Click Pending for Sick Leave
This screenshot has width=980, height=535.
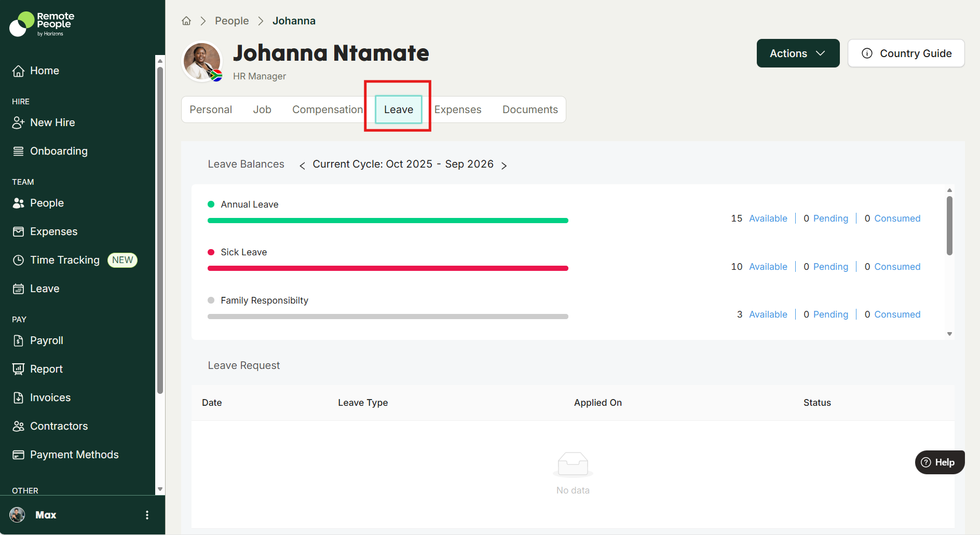pyautogui.click(x=831, y=267)
